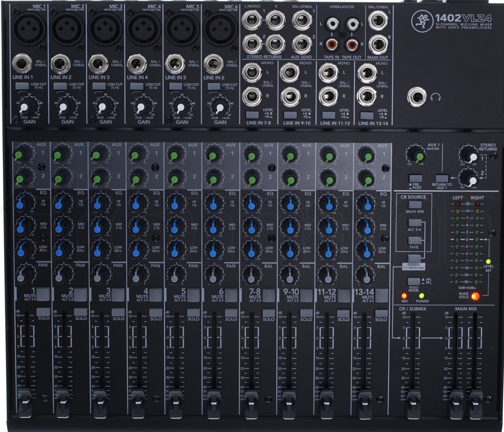Click the 0dB=0dBu meter label
The height and width of the screenshot is (432, 504).
pos(467,288)
